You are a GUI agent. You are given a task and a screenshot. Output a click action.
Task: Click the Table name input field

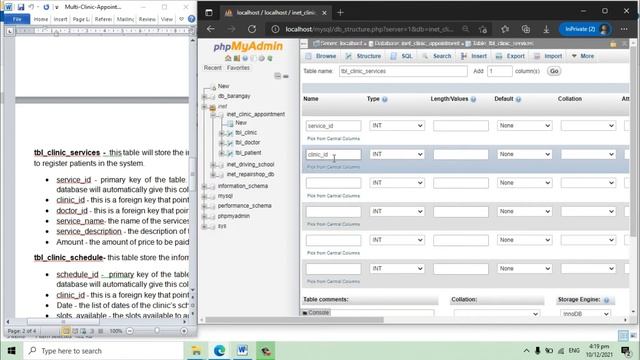[403, 71]
